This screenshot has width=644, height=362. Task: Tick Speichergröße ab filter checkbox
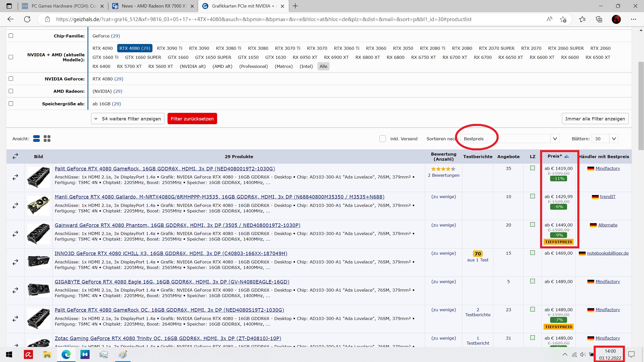coord(11,104)
